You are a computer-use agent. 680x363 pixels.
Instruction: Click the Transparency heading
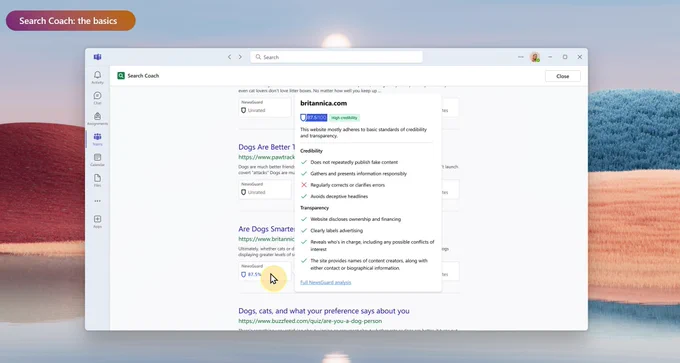(314, 208)
